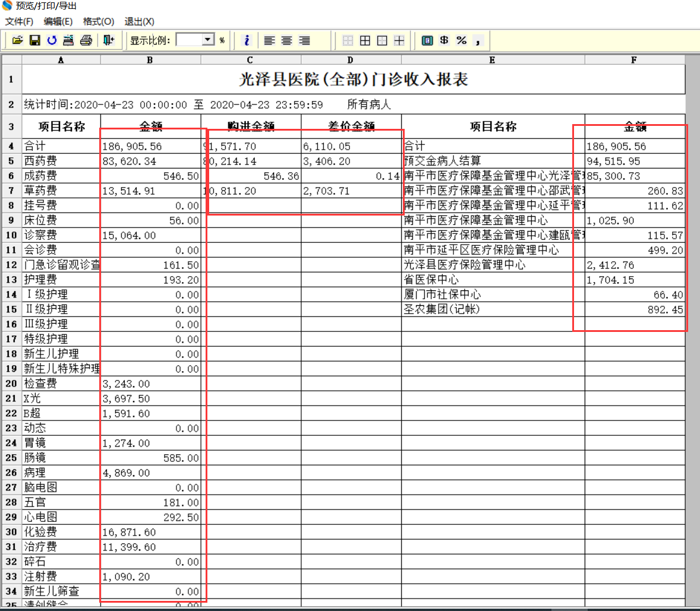Click the 光泽县医疗保险管理中心 cell
The width and height of the screenshot is (700, 611).
pos(493,265)
